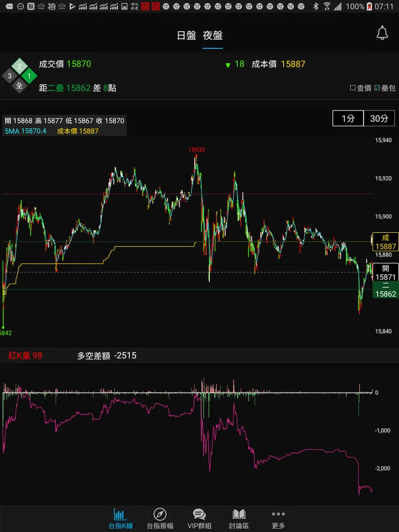Tap the 開 15868 高 15877 OHLC readout
The image size is (399, 532).
click(65, 121)
